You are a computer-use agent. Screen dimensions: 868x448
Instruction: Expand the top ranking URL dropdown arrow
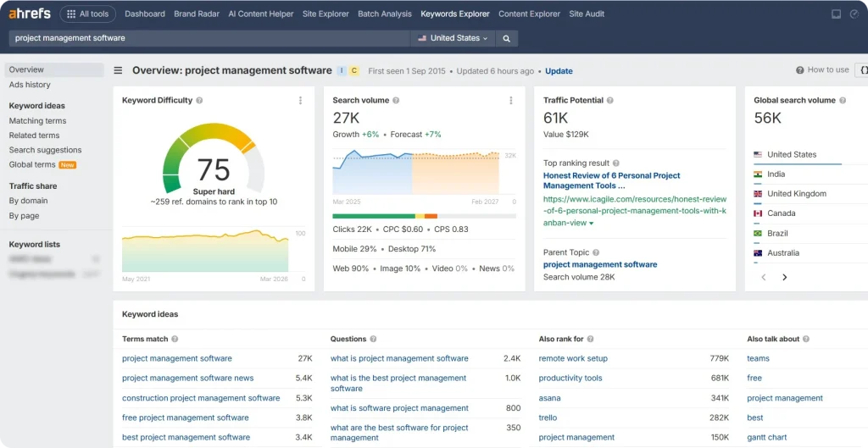(x=591, y=224)
